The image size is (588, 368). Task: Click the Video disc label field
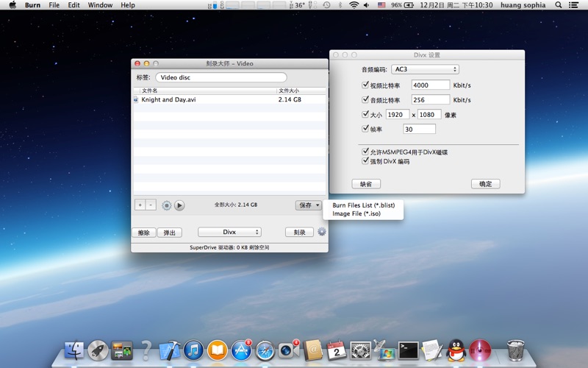coord(220,77)
